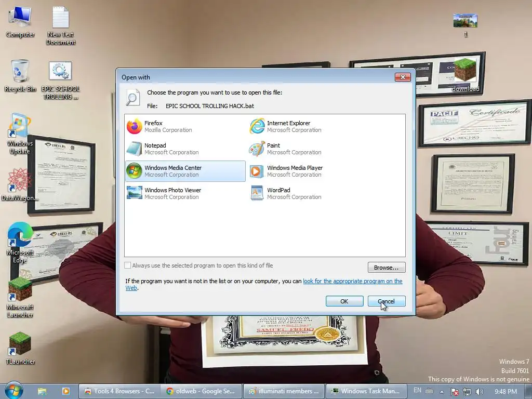Switch to Tools 4 Browsers taskbar window

coord(119,391)
